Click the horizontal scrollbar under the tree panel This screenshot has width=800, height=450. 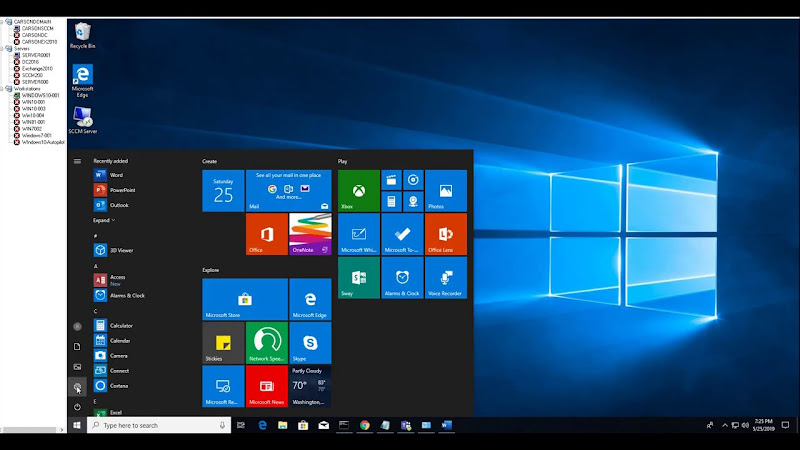[x=31, y=430]
